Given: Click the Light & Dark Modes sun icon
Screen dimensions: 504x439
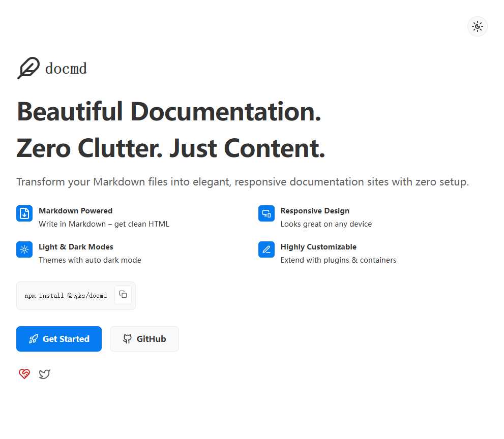Looking at the screenshot, I should [24, 249].
